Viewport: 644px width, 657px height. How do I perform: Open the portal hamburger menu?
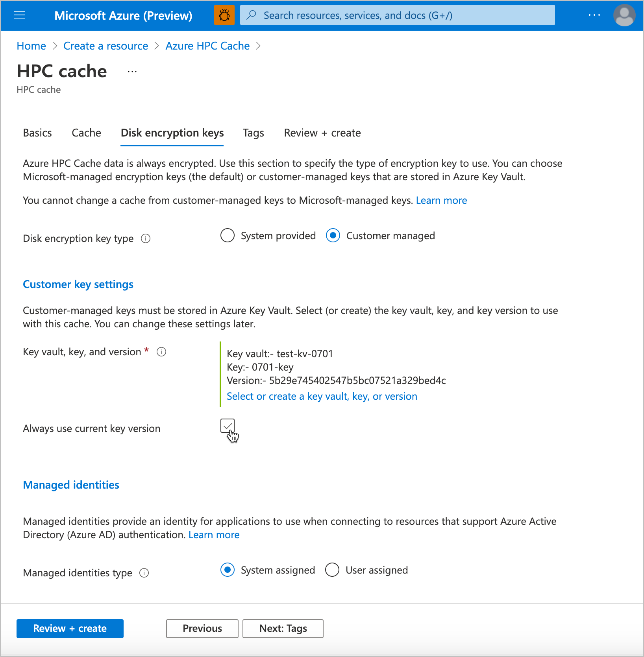point(19,15)
